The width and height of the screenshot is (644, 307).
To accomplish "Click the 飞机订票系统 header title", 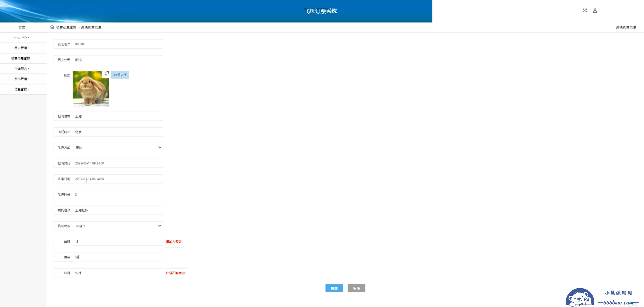I will coord(320,11).
